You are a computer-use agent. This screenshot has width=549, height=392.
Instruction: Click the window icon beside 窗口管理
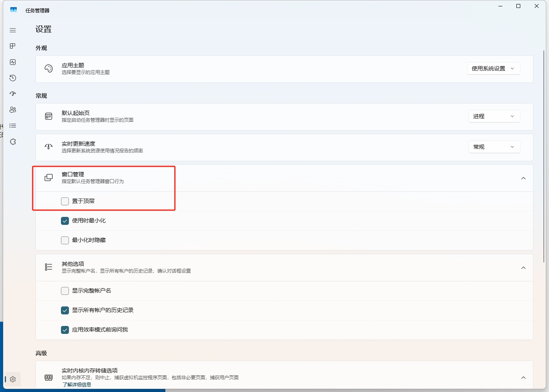tap(49, 177)
